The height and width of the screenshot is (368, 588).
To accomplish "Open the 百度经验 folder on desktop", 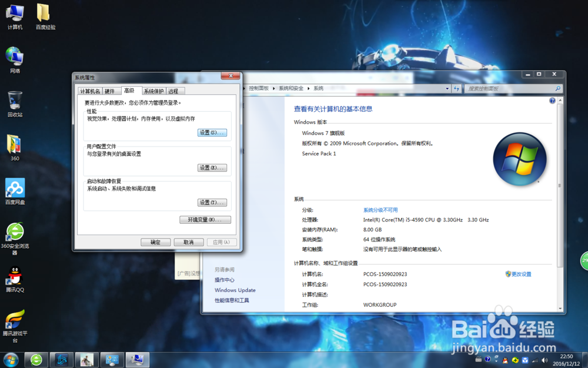I will coord(45,16).
